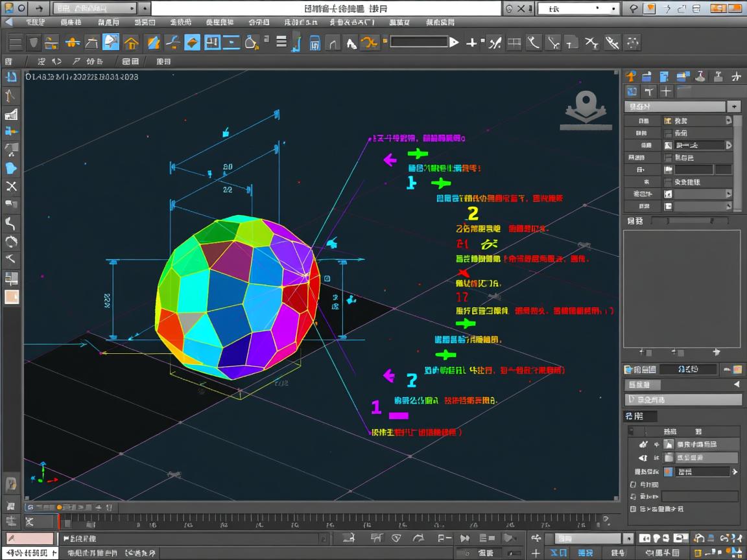Click the peach color swatch in the left sidebar
The height and width of the screenshot is (560, 747).
(12, 297)
